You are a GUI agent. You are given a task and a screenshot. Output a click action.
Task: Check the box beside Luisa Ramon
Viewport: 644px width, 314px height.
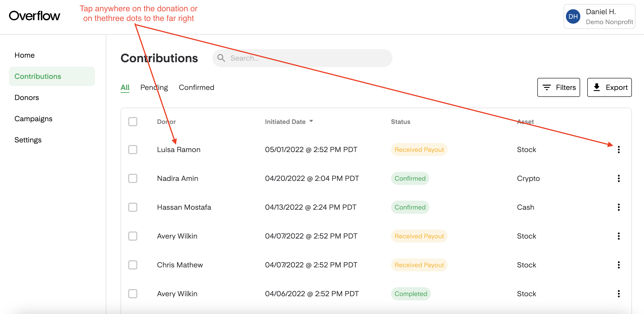point(133,149)
